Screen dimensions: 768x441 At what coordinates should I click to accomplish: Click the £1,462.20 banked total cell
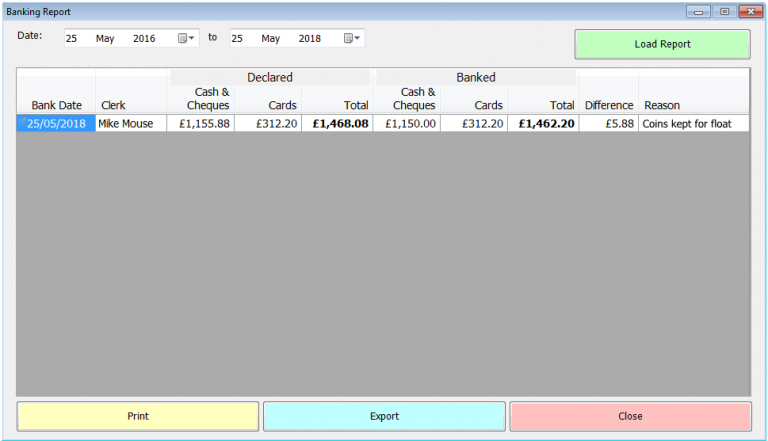(x=544, y=123)
